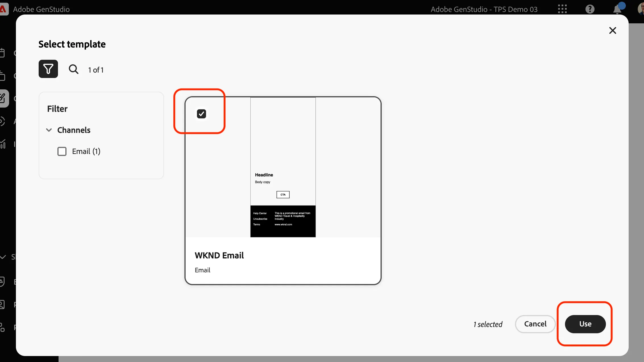Open notifications bell icon
Screen dimensions: 644x362
617,9
